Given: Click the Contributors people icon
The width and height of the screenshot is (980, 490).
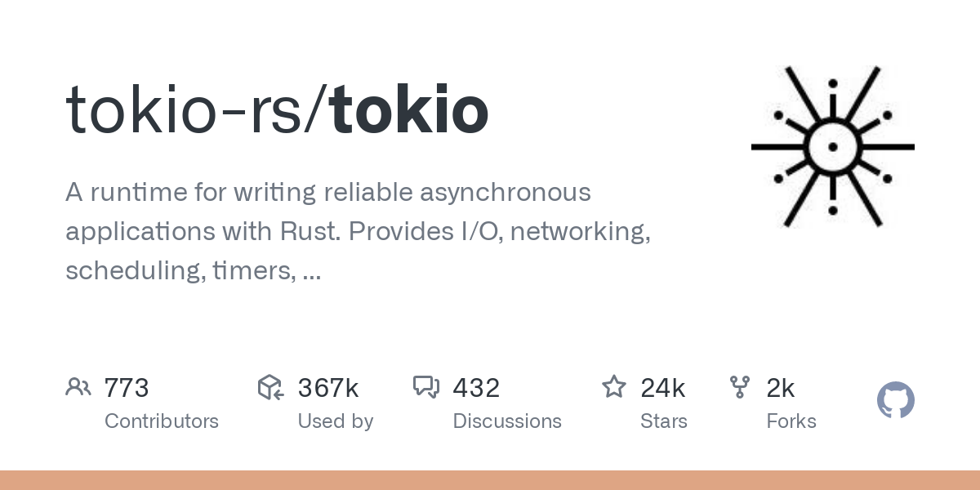Looking at the screenshot, I should point(78,386).
